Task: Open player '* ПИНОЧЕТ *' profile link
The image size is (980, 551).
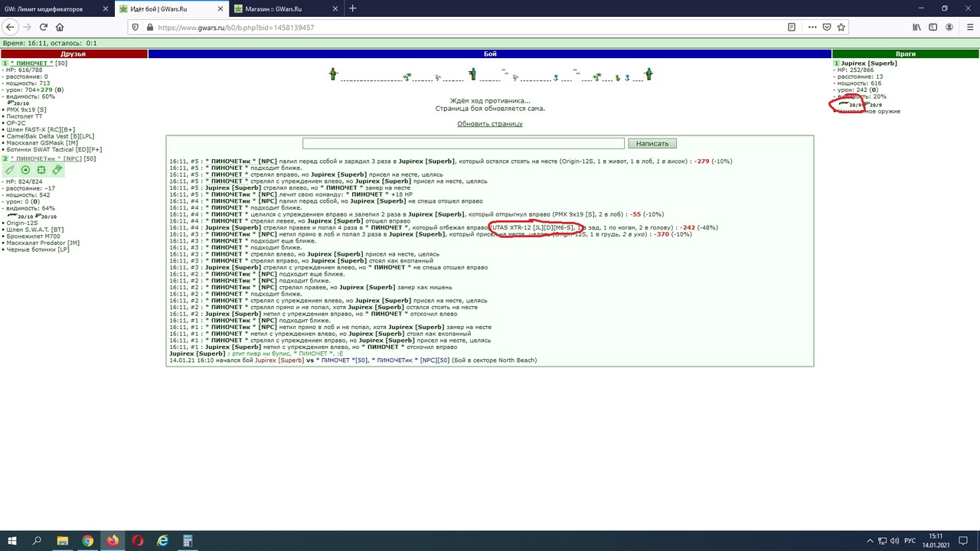Action: (x=31, y=64)
